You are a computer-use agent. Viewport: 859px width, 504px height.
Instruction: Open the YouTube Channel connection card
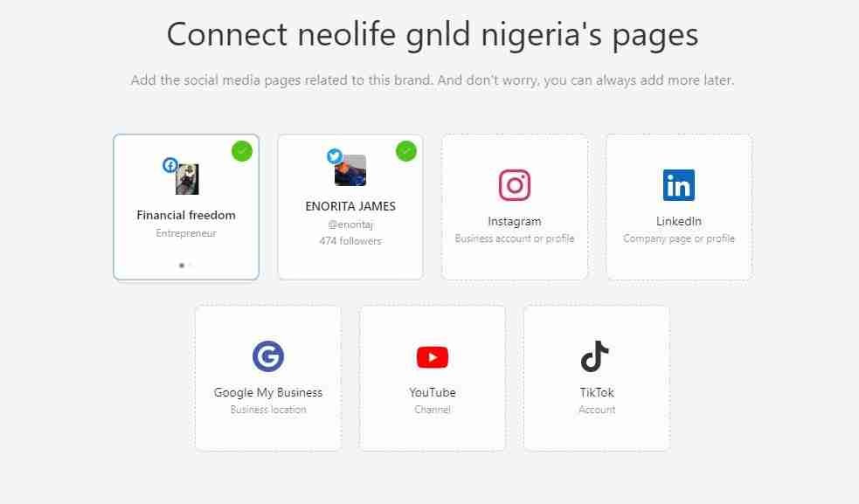click(432, 377)
